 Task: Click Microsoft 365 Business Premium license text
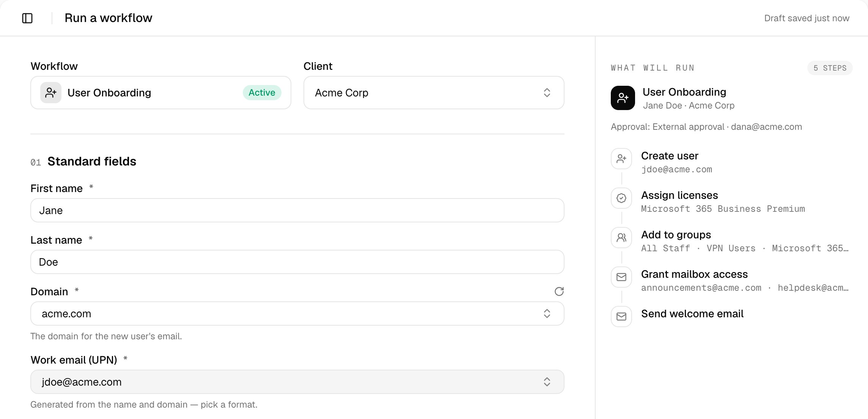click(x=723, y=209)
